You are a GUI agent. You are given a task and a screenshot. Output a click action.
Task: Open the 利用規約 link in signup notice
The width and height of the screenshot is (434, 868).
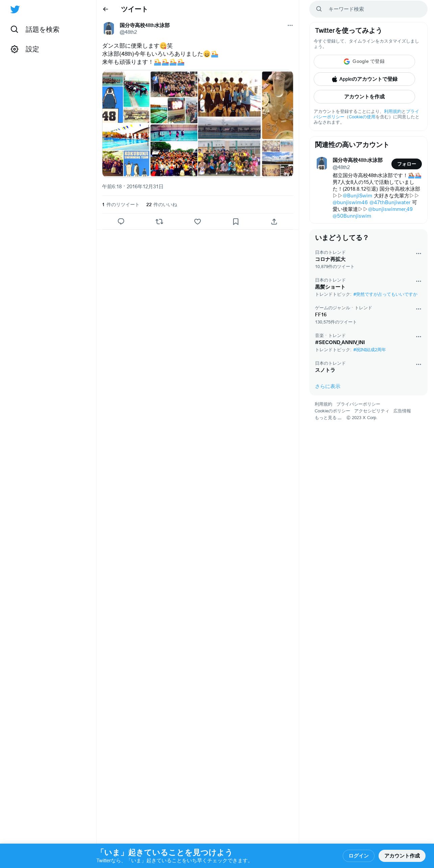click(392, 112)
